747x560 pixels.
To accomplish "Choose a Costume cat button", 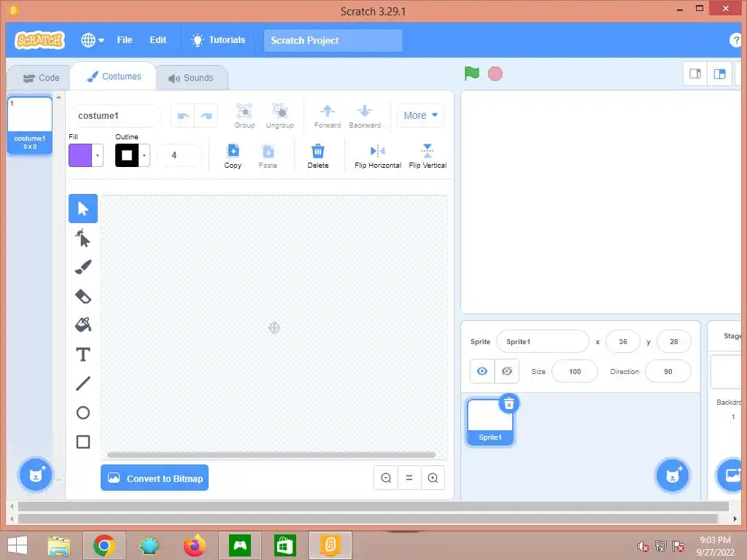I will (x=35, y=474).
